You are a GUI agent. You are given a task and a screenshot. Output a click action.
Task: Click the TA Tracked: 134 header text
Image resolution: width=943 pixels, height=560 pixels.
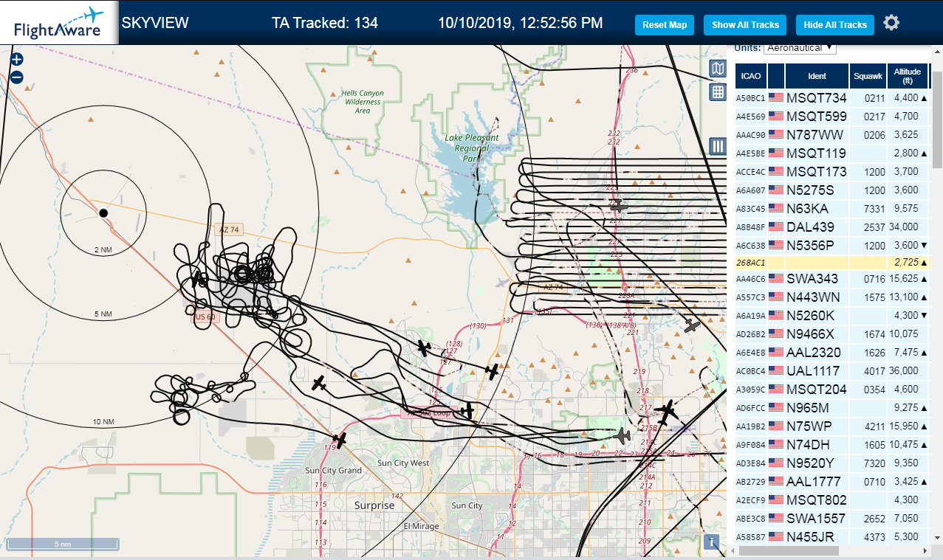click(325, 23)
